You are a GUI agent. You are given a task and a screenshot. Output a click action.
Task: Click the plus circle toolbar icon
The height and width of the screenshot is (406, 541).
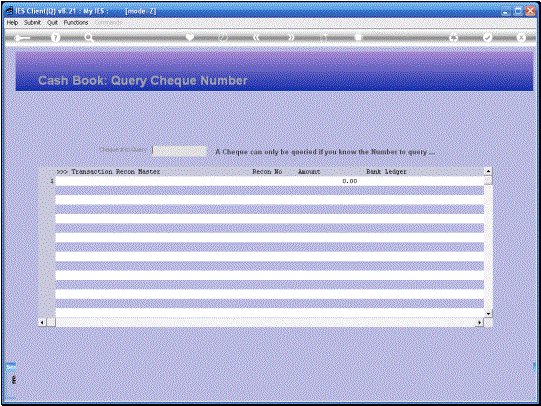[454, 37]
